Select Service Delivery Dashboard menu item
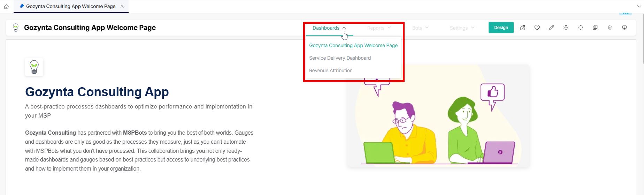This screenshot has width=644, height=195. (x=340, y=58)
